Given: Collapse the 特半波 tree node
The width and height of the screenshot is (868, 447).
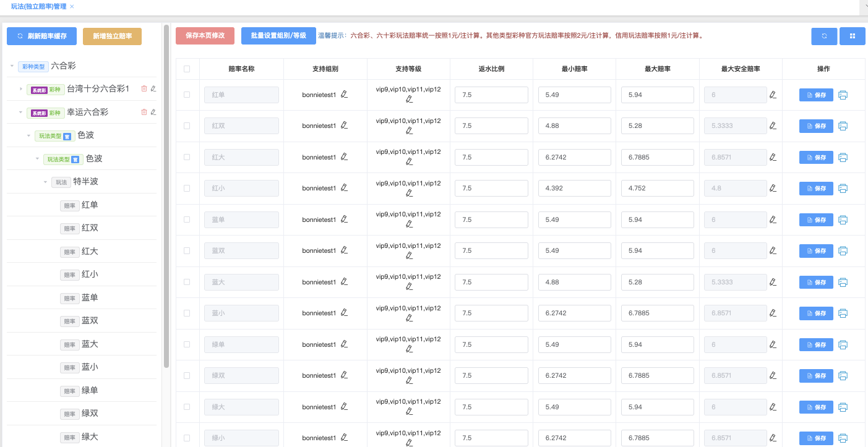Looking at the screenshot, I should [45, 182].
